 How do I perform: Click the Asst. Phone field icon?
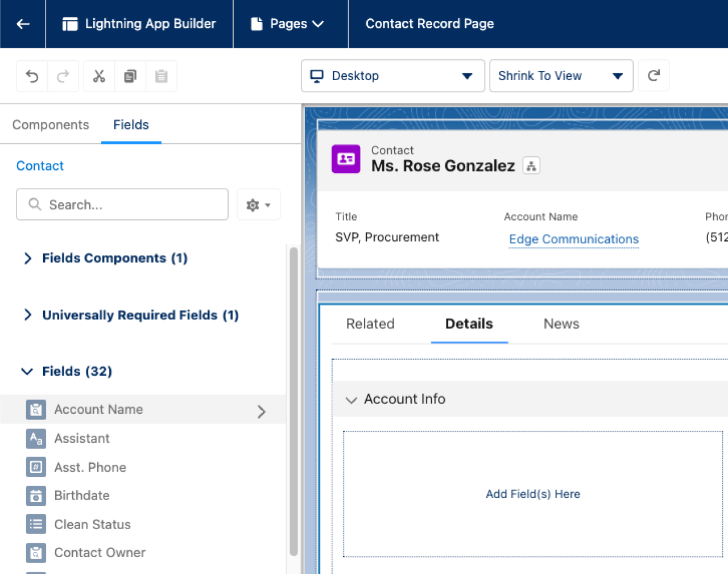36,467
